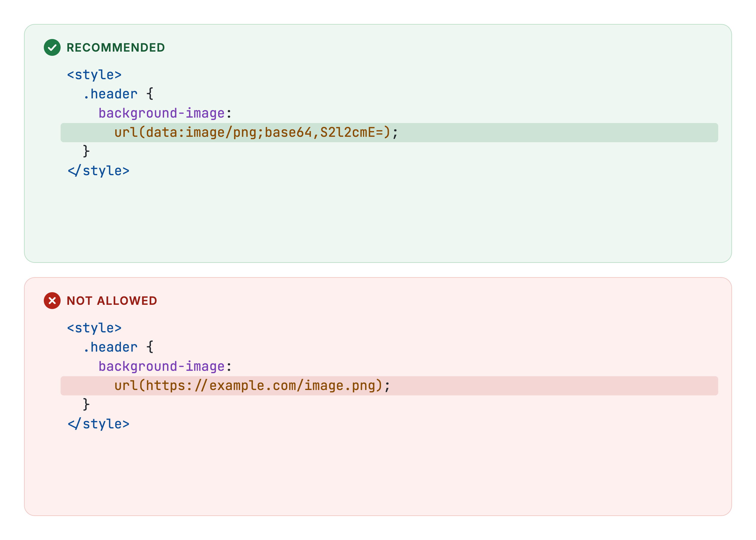Click the red X icon beside NOT ALLOWED
Image resolution: width=756 pixels, height=540 pixels.
(52, 301)
